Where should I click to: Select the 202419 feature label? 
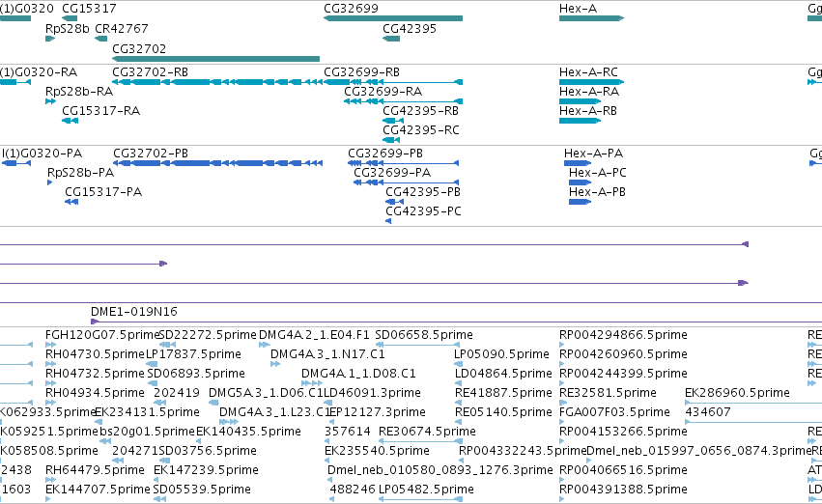(177, 393)
